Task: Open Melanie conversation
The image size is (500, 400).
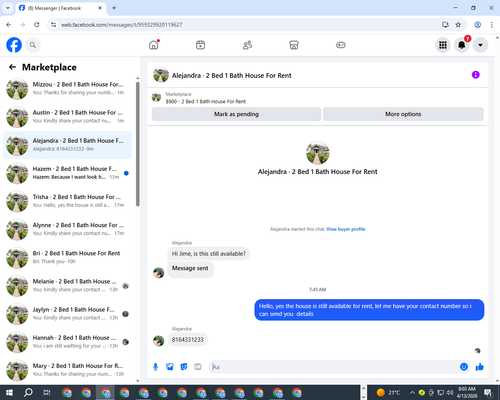Action: pos(67,286)
